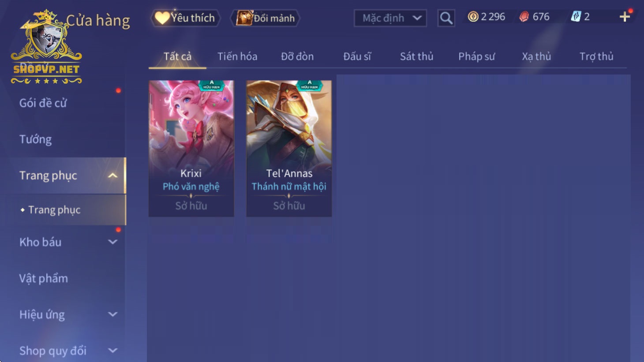Tap the red ruby currency icon

coord(524,17)
